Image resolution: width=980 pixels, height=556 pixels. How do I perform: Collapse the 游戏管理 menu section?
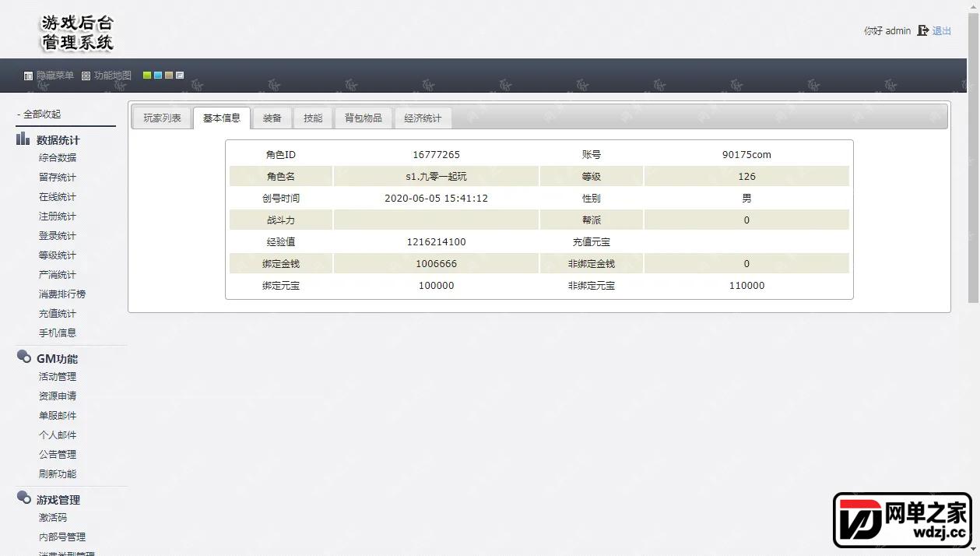[x=58, y=500]
